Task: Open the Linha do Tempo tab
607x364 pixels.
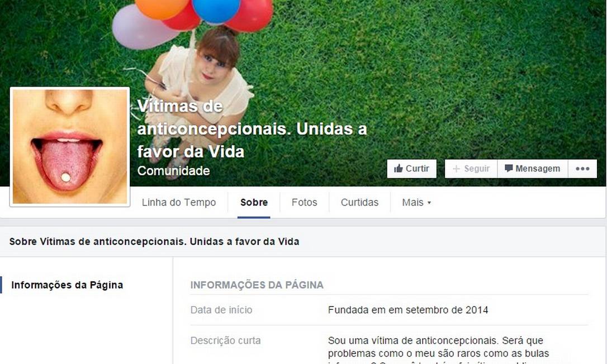Action: [179, 202]
